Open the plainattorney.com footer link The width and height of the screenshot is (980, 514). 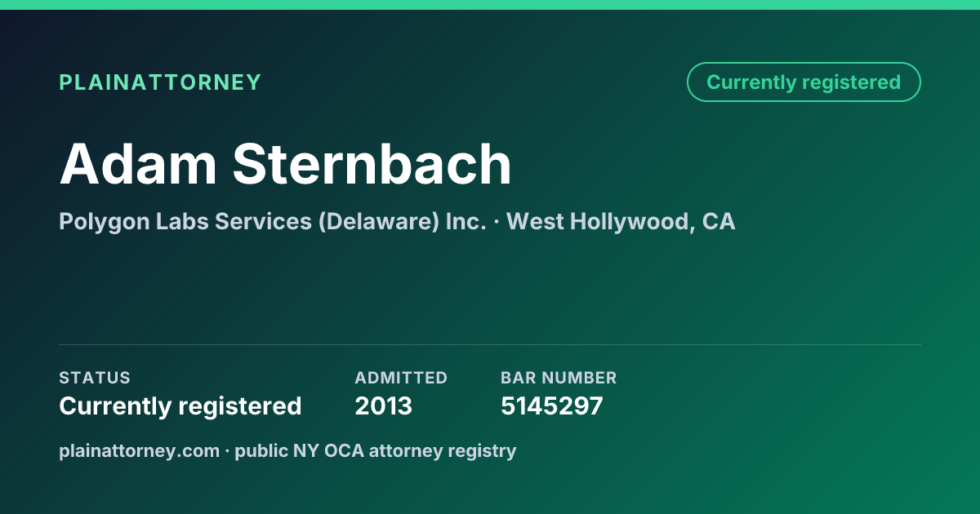click(x=139, y=450)
